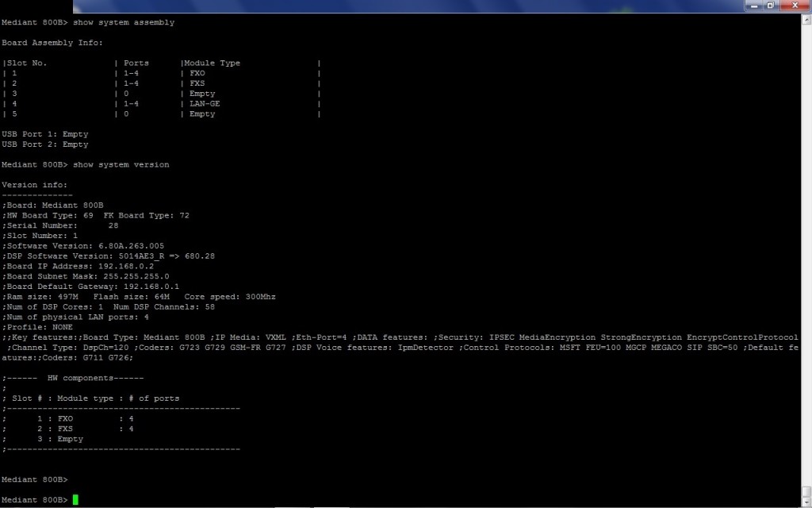Viewport: 812px width, 508px height.
Task: Place cursor at the green prompt block
Action: pos(75,500)
